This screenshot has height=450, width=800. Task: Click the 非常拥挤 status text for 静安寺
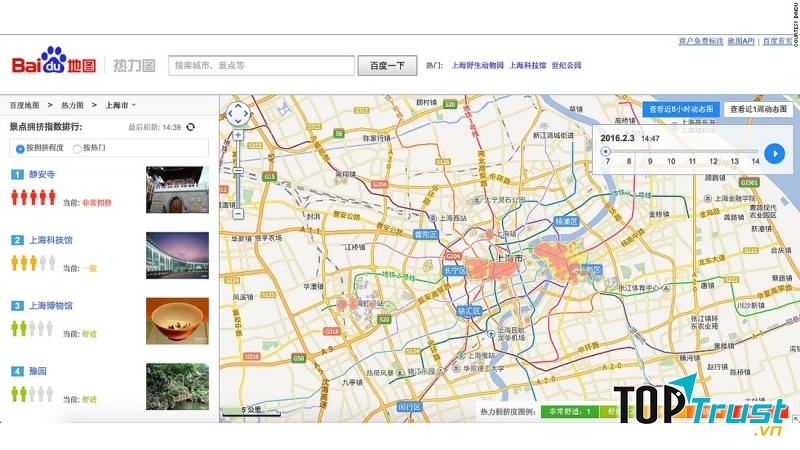97,203
